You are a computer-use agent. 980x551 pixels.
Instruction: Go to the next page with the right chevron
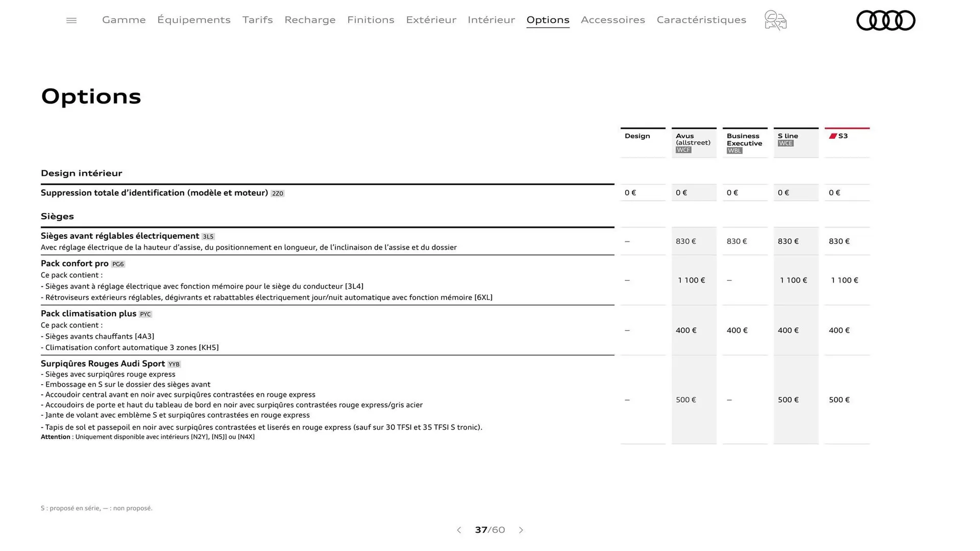521,530
